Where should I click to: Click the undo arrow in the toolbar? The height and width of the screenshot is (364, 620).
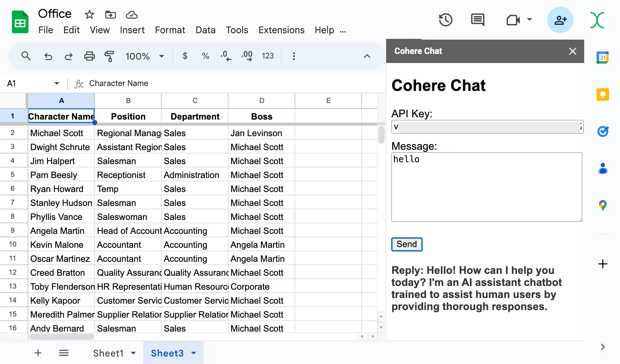[48, 56]
